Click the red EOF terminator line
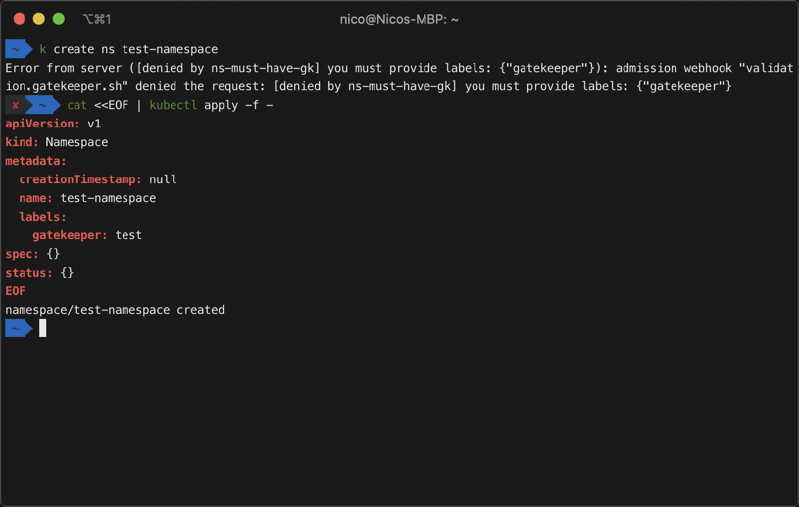Viewport: 799px width, 507px height. pyautogui.click(x=15, y=291)
